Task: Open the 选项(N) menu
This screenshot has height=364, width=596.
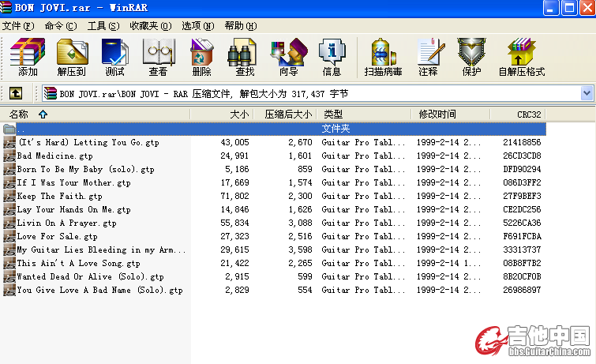Action: [198, 26]
